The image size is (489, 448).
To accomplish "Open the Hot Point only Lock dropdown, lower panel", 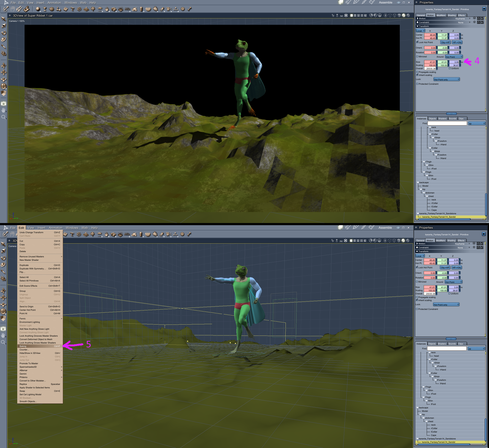I will coord(446,305).
